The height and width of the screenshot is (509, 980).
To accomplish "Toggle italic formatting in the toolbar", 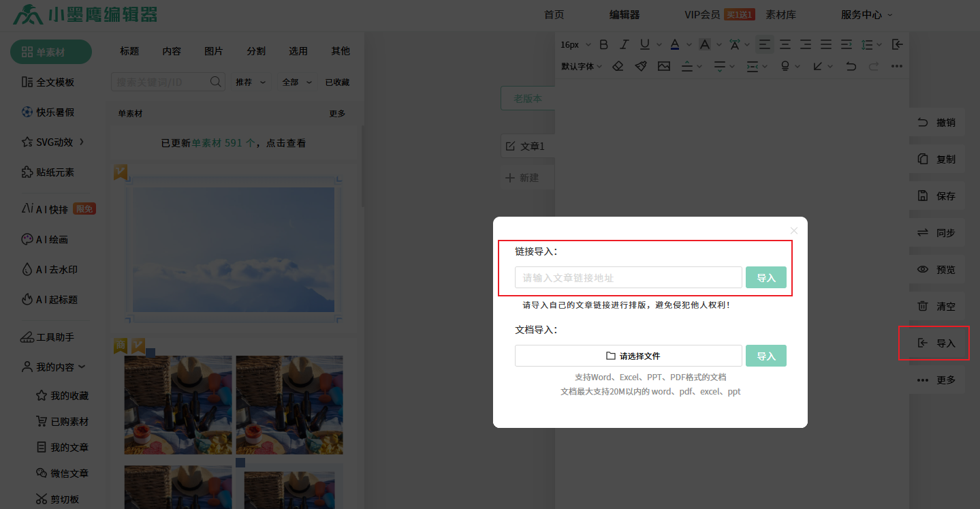I will click(624, 44).
